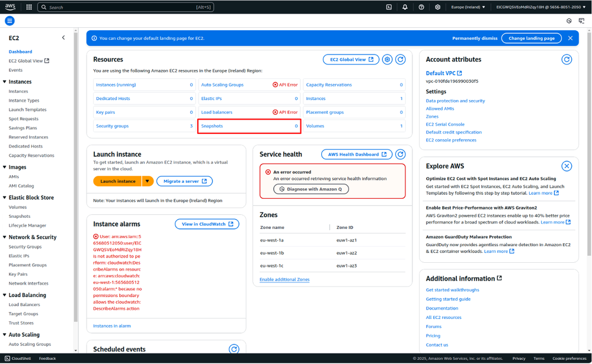592x364 pixels.
Task: Open Key Pairs in the sidebar
Action: point(18,274)
